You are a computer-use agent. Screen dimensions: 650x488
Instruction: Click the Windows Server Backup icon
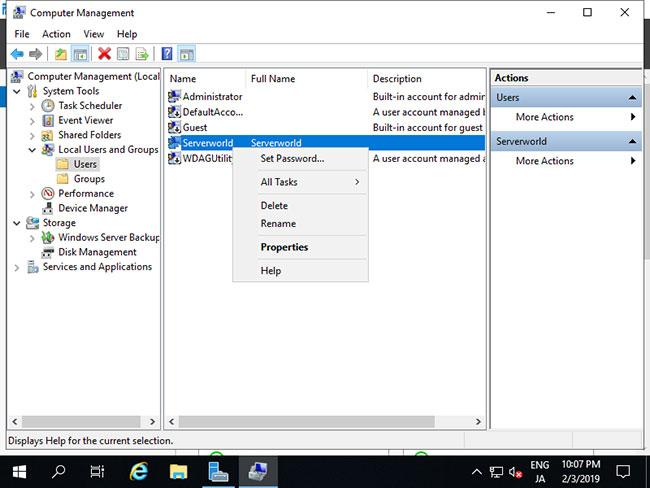click(x=48, y=238)
